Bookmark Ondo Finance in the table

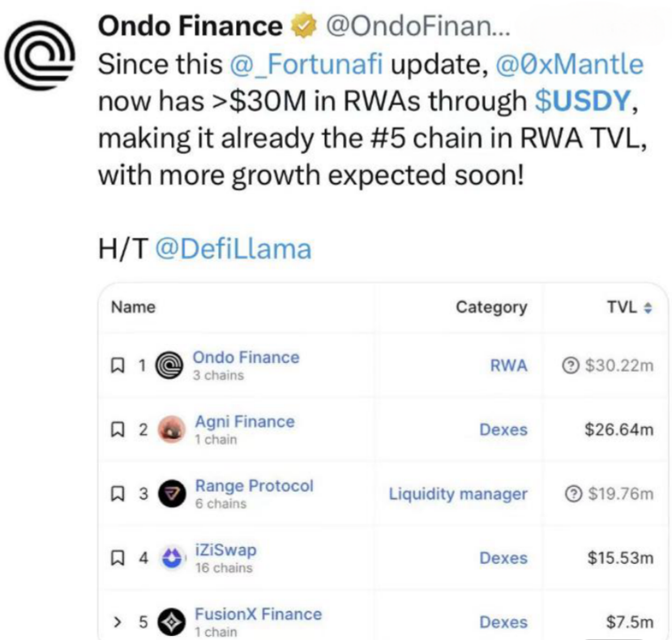coord(117,364)
